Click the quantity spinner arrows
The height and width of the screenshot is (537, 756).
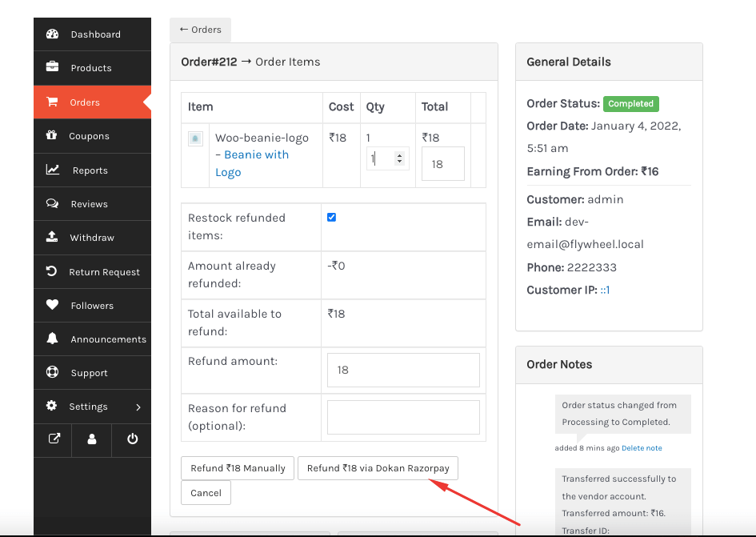(x=400, y=158)
